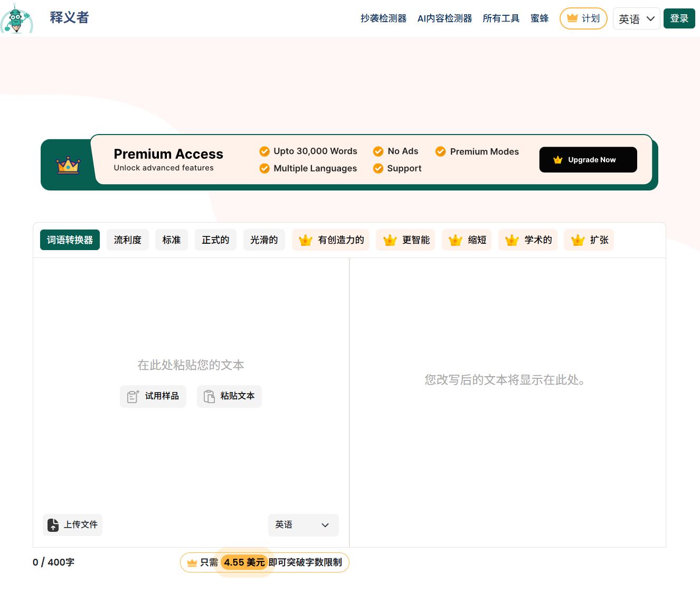The image size is (700, 592).
Task: Click the 您改写后的文本将显示在此处 output placeholder
Action: point(505,380)
